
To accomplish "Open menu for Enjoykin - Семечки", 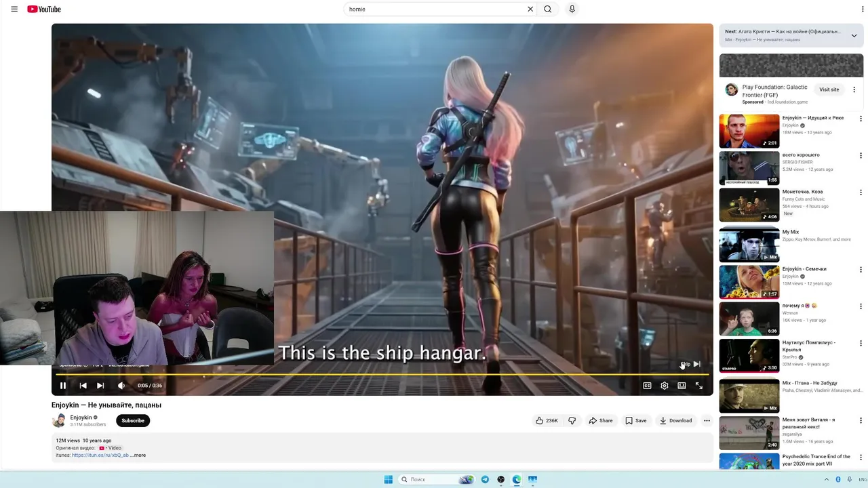I will tap(861, 270).
